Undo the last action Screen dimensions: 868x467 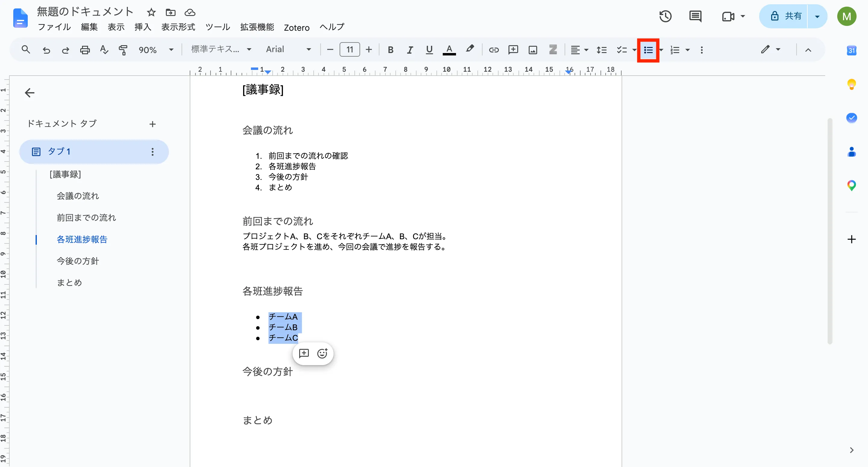(46, 50)
